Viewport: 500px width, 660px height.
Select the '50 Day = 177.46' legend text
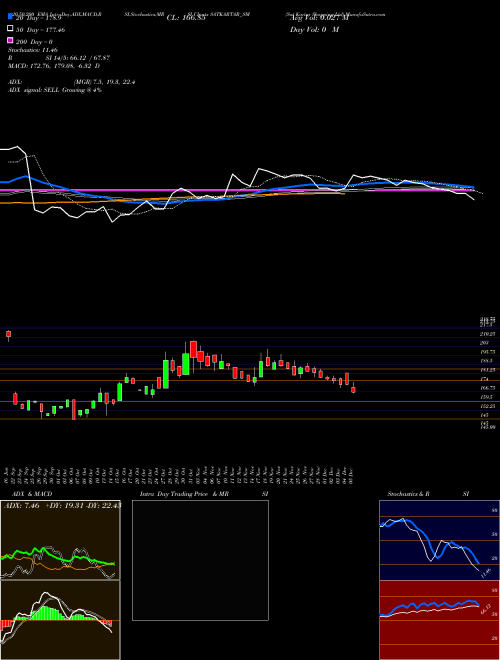click(41, 30)
